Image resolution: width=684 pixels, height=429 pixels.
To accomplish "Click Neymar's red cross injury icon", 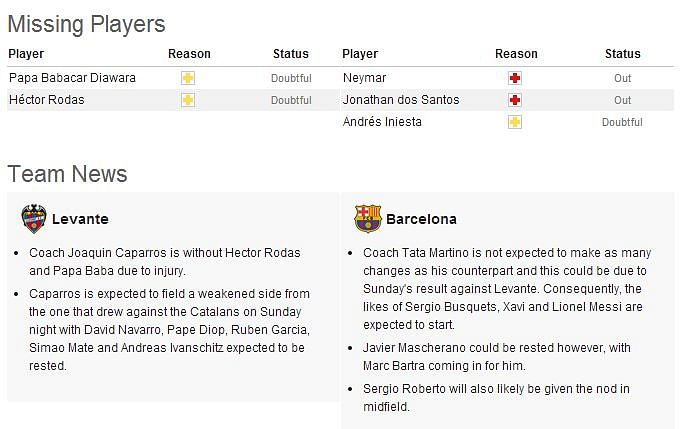I will coord(515,78).
